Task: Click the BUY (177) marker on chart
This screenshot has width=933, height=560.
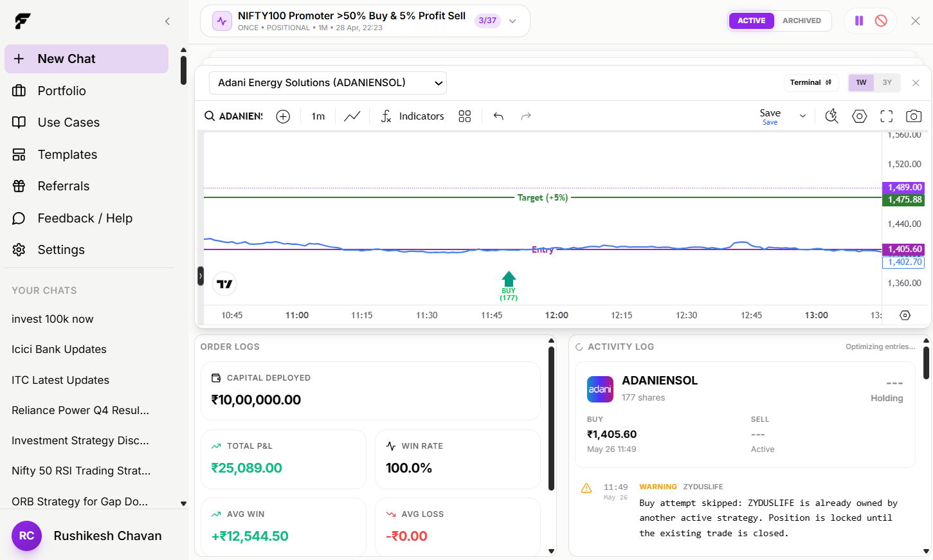Action: 509,286
